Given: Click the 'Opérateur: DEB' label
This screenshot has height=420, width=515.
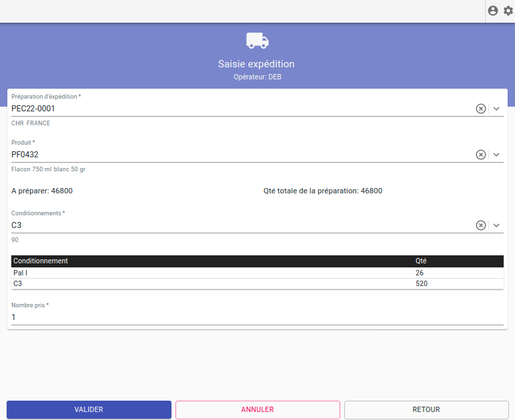Looking at the screenshot, I should tap(257, 77).
